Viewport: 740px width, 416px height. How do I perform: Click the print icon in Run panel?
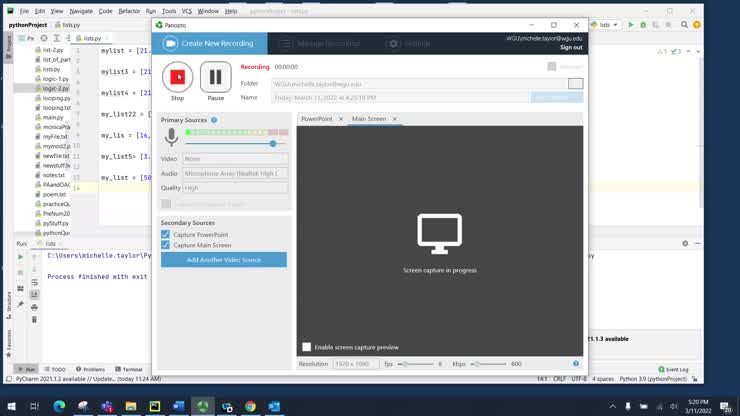[x=34, y=306]
